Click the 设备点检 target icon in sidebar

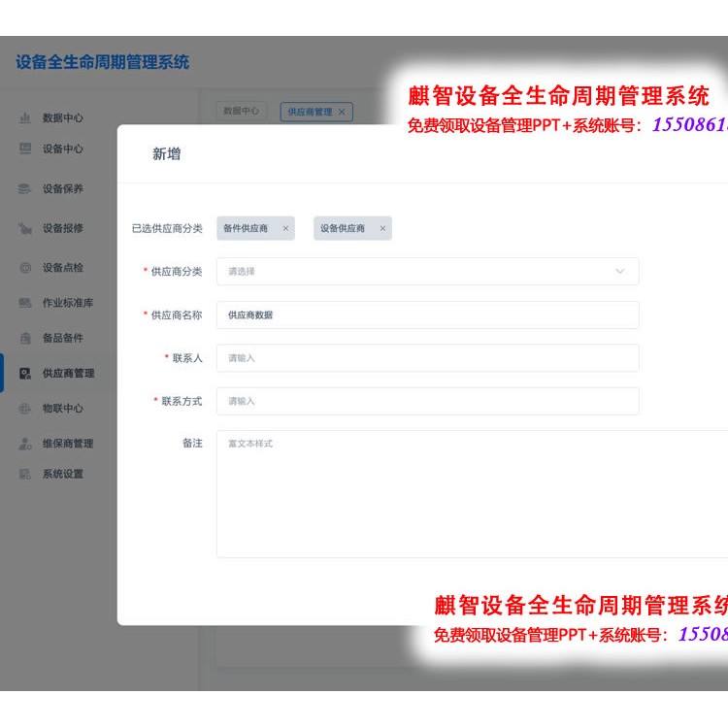pos(25,268)
